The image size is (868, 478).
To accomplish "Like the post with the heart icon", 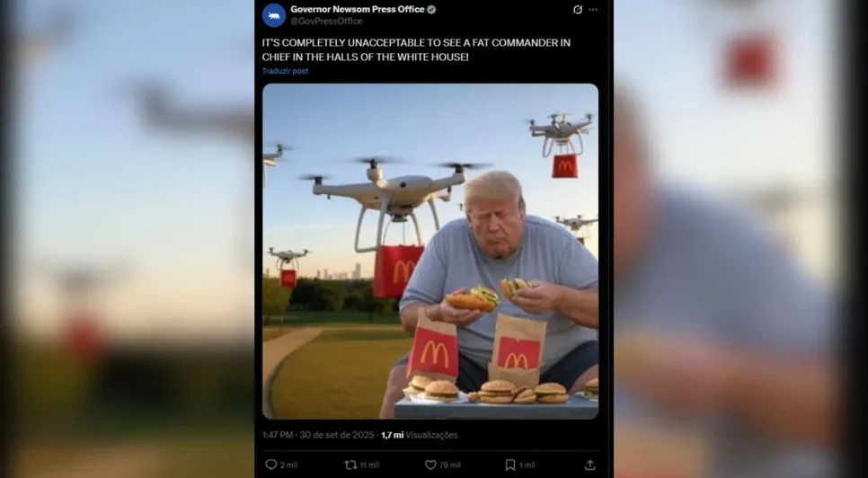I will [430, 465].
